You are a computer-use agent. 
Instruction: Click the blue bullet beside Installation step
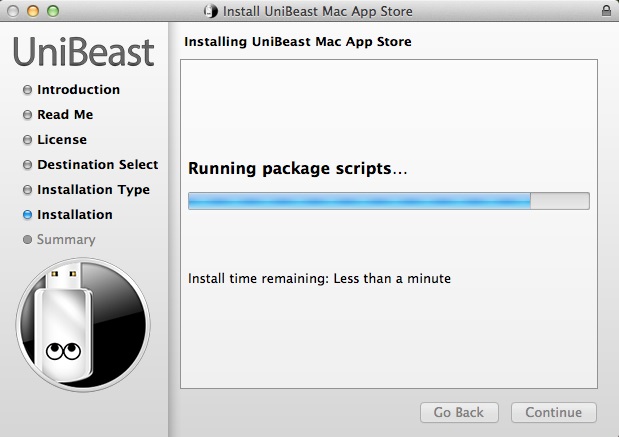[x=27, y=215]
